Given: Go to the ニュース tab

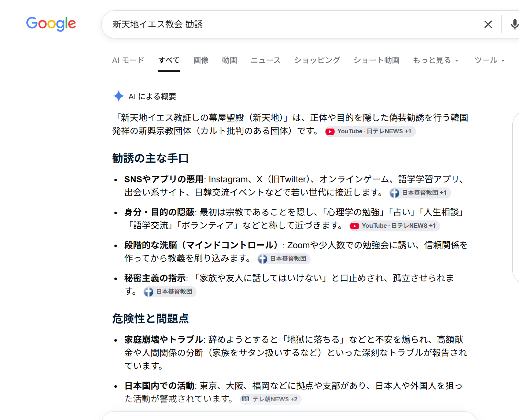Looking at the screenshot, I should pyautogui.click(x=265, y=60).
